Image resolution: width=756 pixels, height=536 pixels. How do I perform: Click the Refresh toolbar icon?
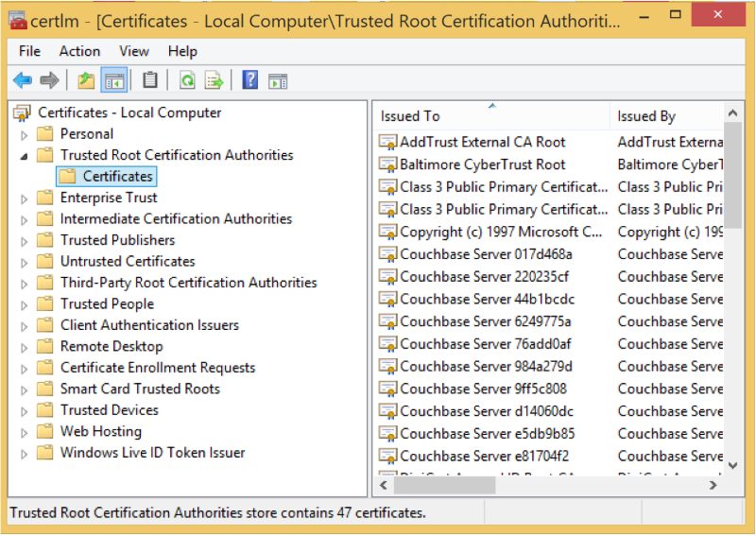pos(187,81)
